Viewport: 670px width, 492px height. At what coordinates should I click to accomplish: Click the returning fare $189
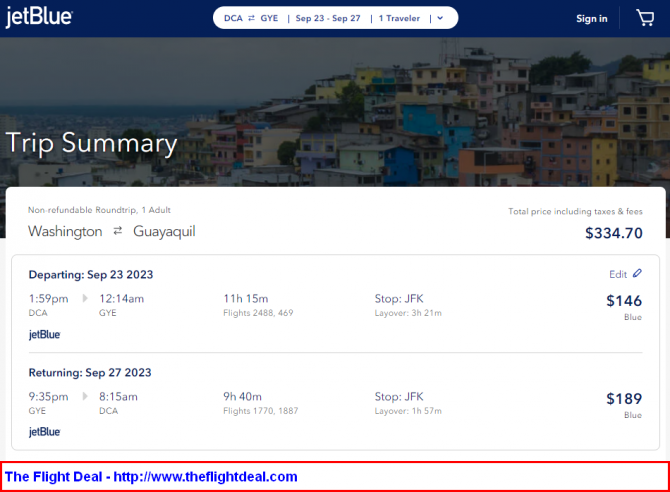point(624,398)
